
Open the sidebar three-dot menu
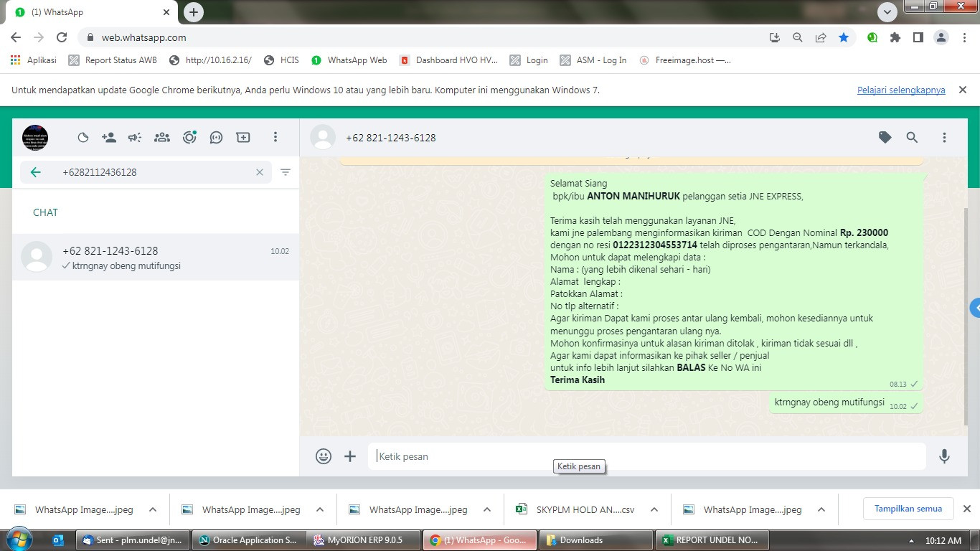point(275,137)
